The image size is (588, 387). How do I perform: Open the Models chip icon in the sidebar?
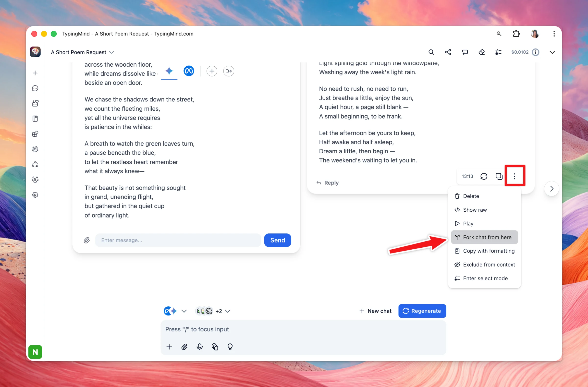(35, 149)
